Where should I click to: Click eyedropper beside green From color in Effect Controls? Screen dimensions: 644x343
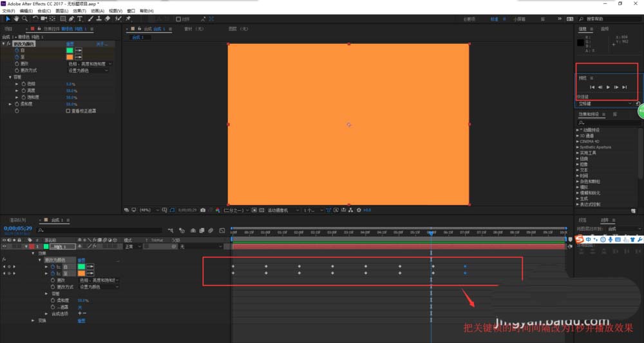79,50
